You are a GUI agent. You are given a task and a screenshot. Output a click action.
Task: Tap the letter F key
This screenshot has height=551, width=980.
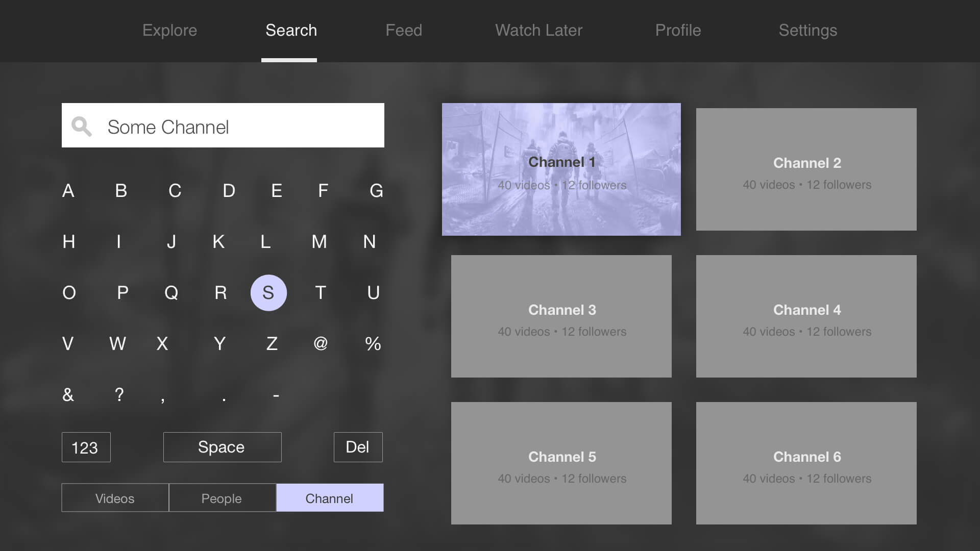(323, 191)
